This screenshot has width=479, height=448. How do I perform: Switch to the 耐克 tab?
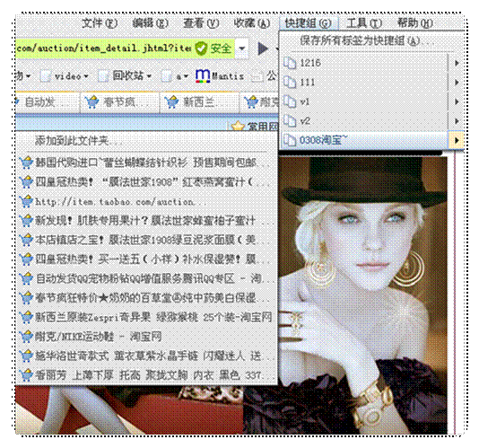click(x=259, y=102)
